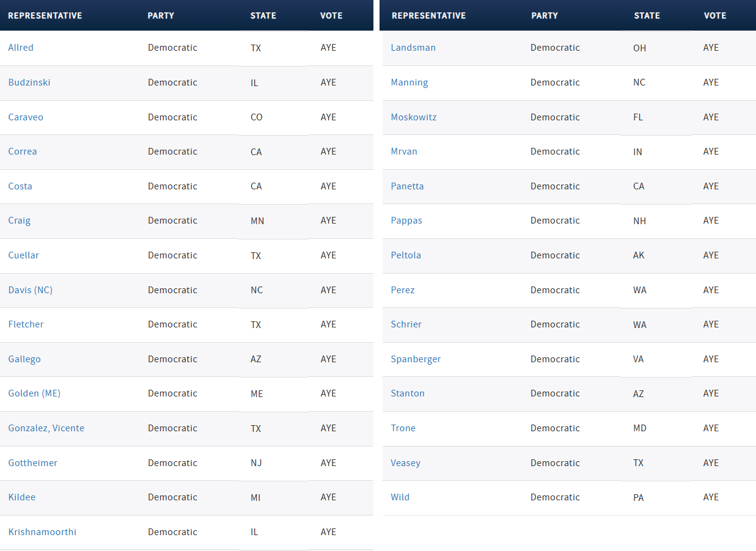Open Correa's representative page
The image size is (756, 551).
pos(23,151)
